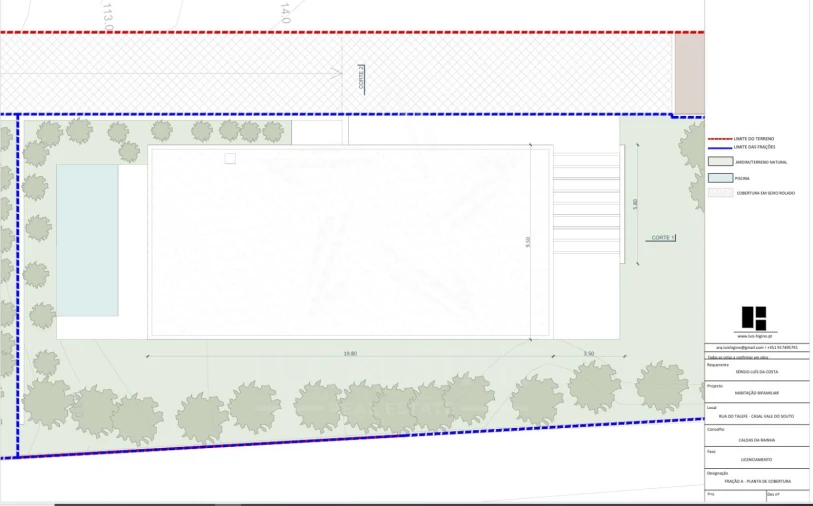Click the architect logo above www.luis-higino.pt
This screenshot has height=506, width=813.
tap(753, 318)
